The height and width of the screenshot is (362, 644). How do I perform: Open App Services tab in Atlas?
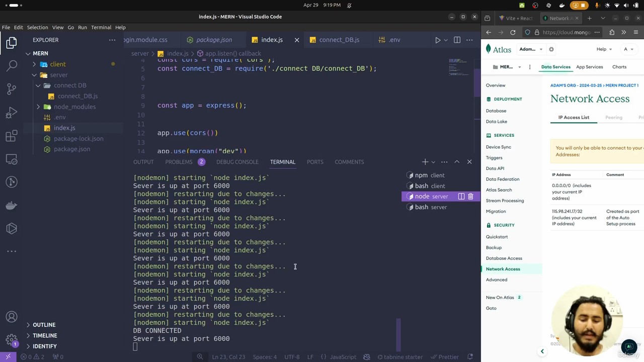point(589,67)
